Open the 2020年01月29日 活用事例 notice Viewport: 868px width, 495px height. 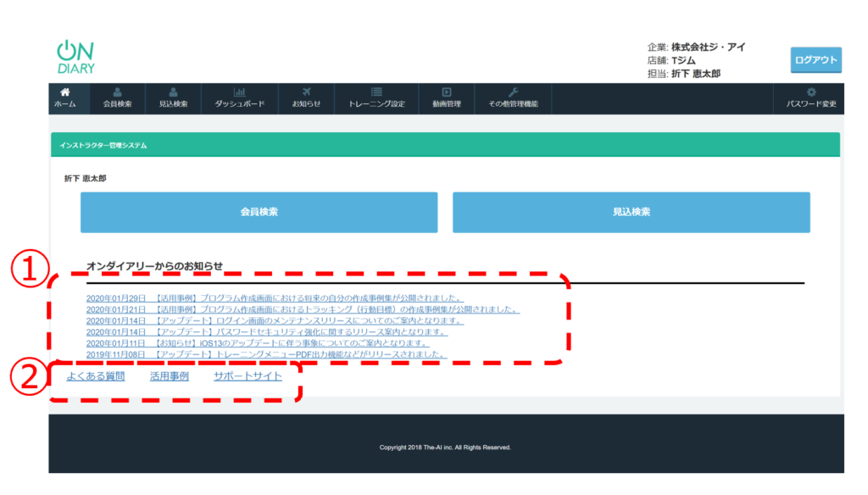click(275, 298)
